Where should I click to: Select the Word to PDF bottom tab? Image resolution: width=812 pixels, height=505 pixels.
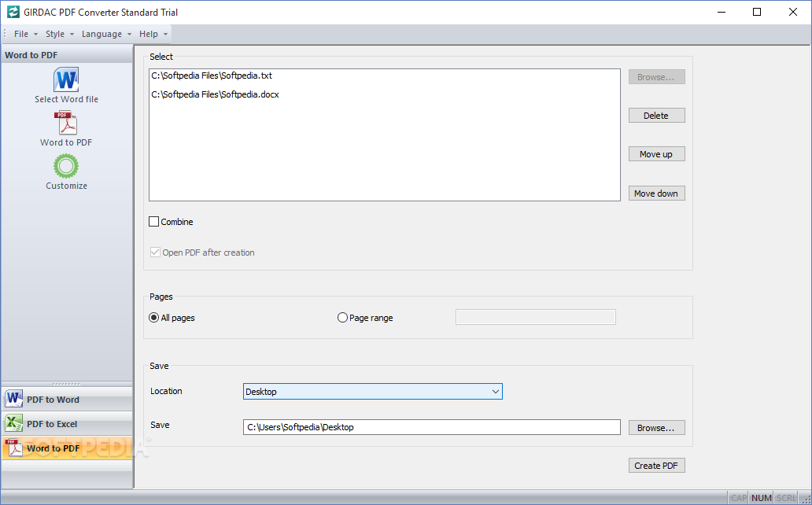click(x=66, y=448)
